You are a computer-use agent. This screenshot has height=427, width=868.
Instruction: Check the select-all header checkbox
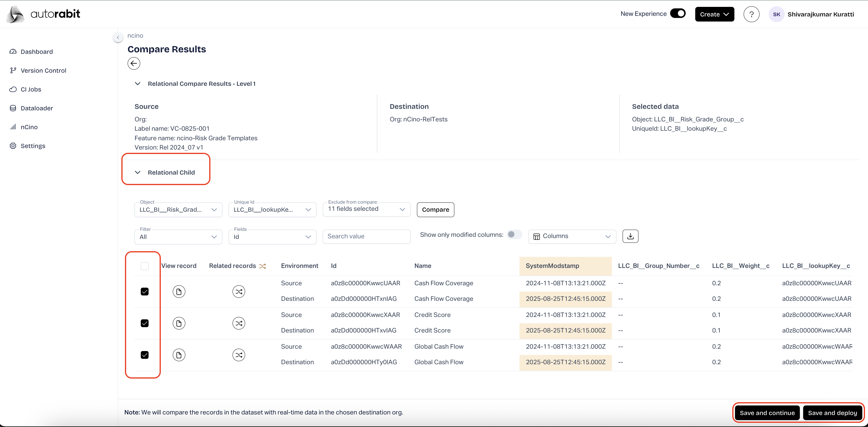[145, 266]
